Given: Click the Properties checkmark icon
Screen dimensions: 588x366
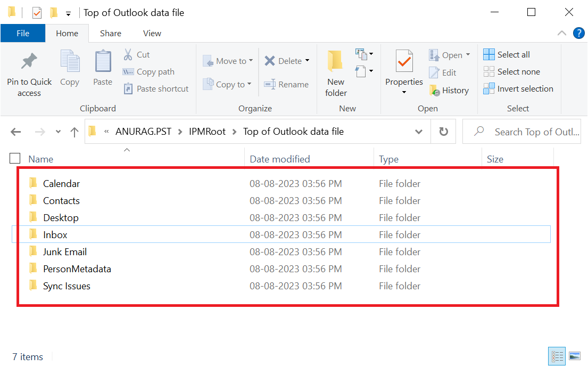Looking at the screenshot, I should [x=404, y=61].
